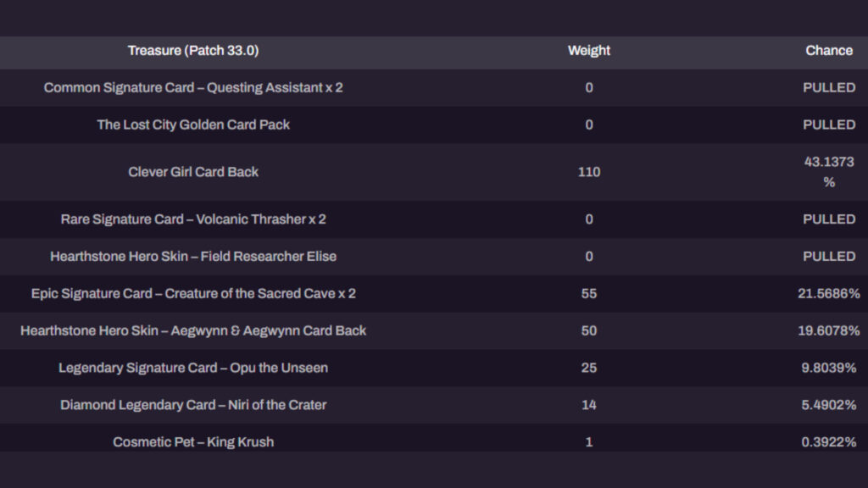Click the Aegwynn Hero Skin and Card Back entry
This screenshot has width=868, height=488.
(193, 330)
